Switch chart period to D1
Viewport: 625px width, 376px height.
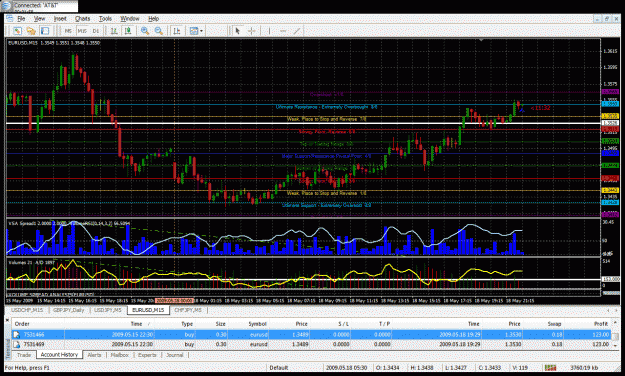coord(96,31)
